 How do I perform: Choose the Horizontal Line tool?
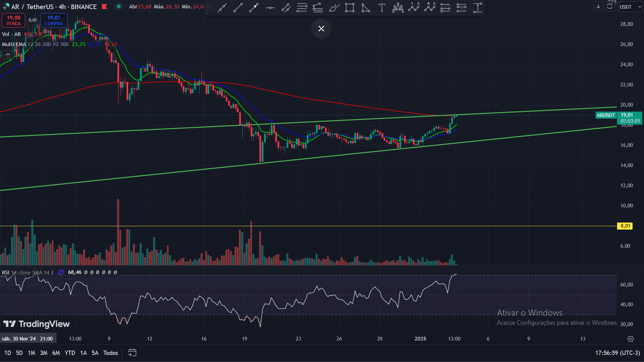point(270,7)
